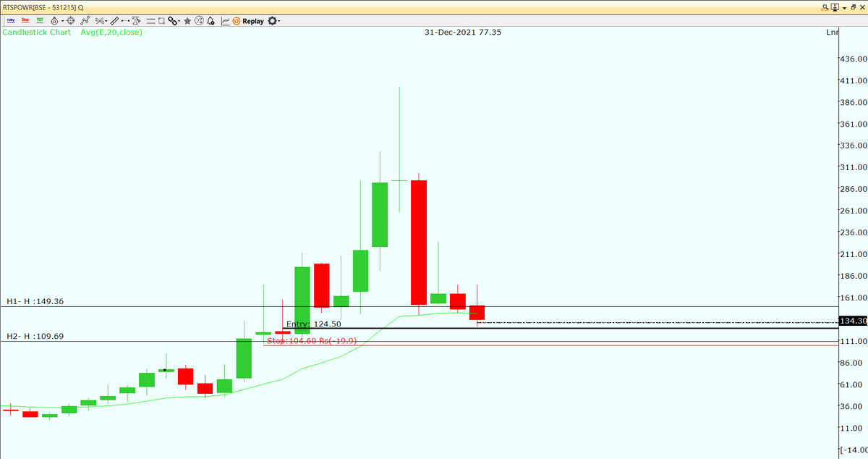Image resolution: width=868 pixels, height=459 pixels.
Task: Click the Stop:104.60 Rs(-19.9) label
Action: pos(312,340)
